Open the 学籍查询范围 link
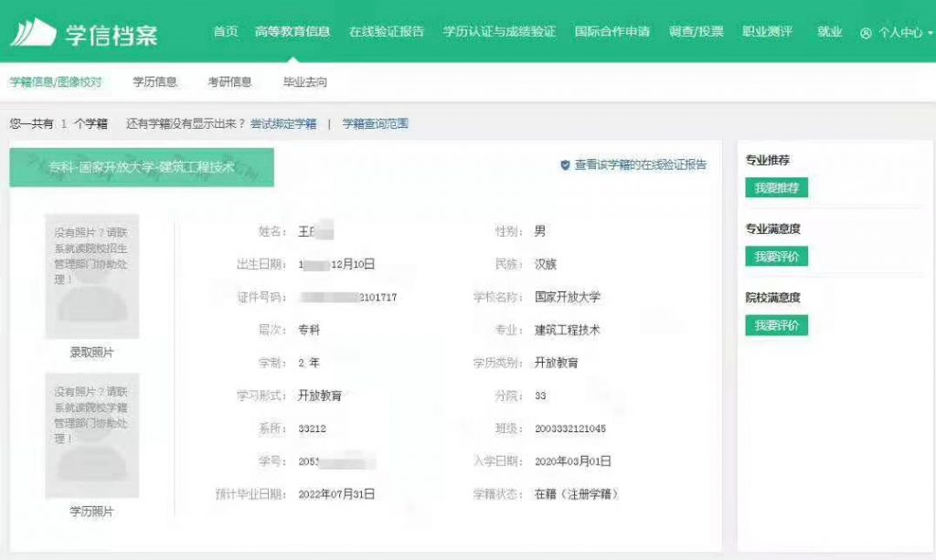The image size is (936, 560). (x=376, y=123)
